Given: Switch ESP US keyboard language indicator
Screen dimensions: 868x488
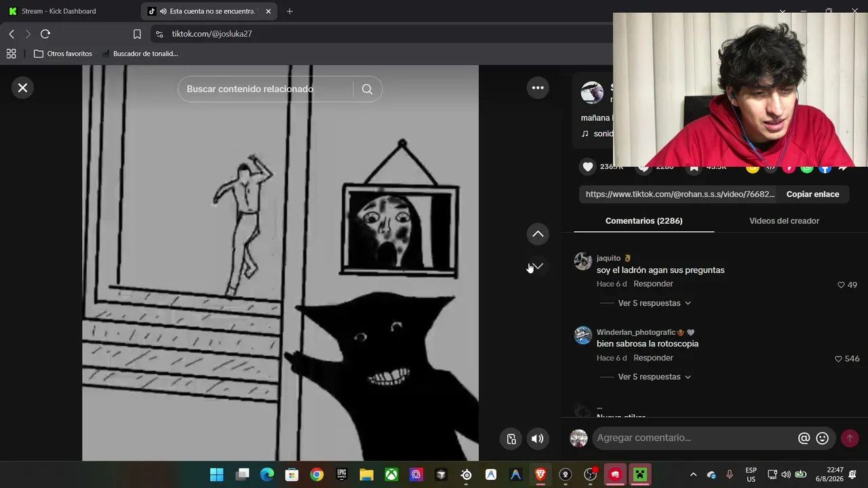Looking at the screenshot, I should tap(751, 474).
